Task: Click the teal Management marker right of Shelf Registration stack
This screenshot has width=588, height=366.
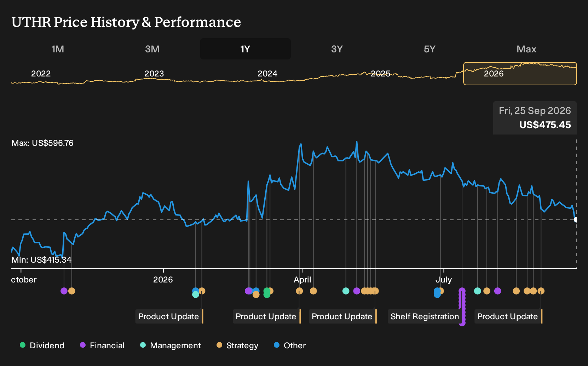Action: (x=478, y=291)
